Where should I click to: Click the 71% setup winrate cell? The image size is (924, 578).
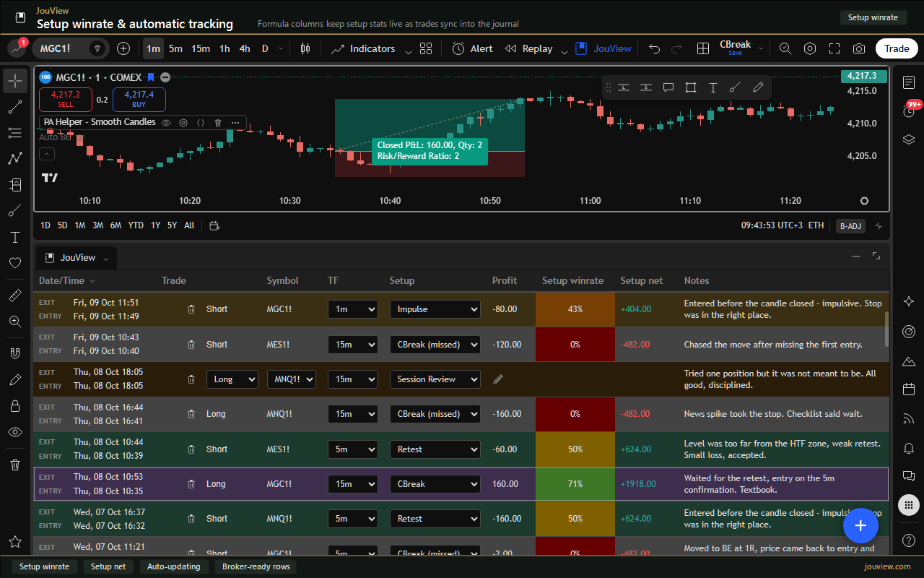pos(575,484)
